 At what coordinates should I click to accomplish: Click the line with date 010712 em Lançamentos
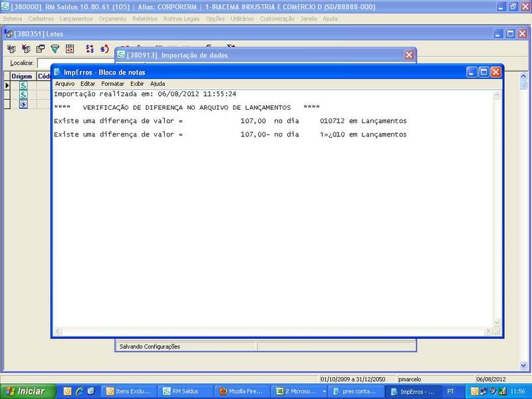pos(230,121)
